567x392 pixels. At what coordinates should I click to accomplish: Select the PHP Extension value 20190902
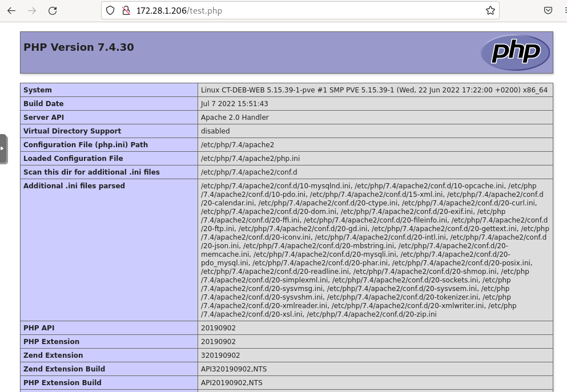(219, 342)
